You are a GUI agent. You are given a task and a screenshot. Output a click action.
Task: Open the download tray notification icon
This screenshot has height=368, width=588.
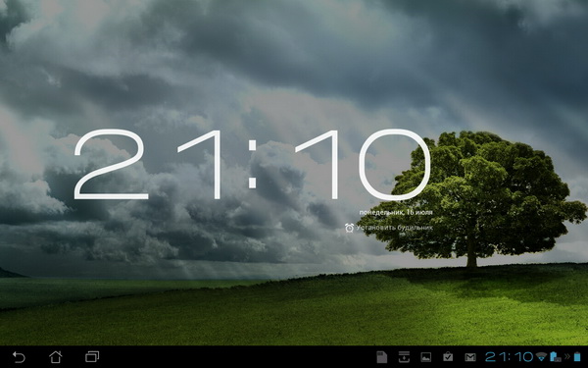coord(404,357)
